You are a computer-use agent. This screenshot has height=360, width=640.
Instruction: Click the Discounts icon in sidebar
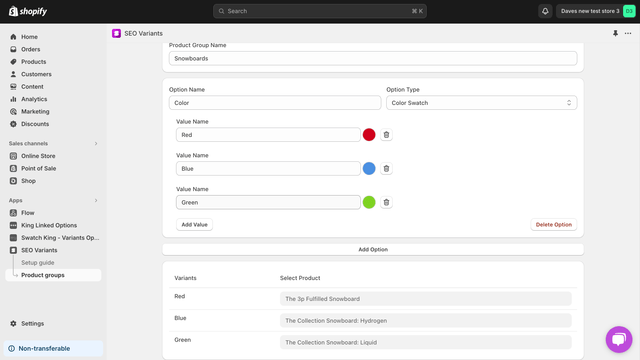(x=13, y=124)
